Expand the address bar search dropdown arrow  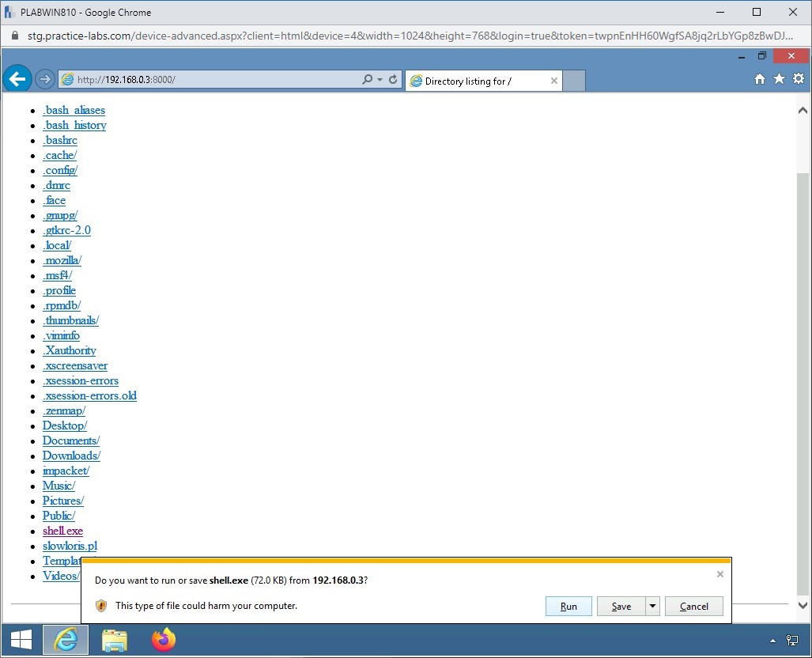tap(380, 80)
